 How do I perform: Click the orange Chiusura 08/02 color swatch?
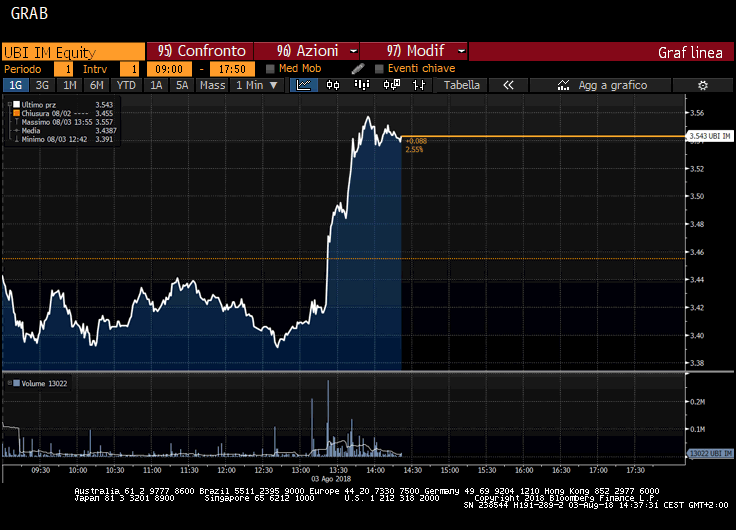click(x=16, y=113)
